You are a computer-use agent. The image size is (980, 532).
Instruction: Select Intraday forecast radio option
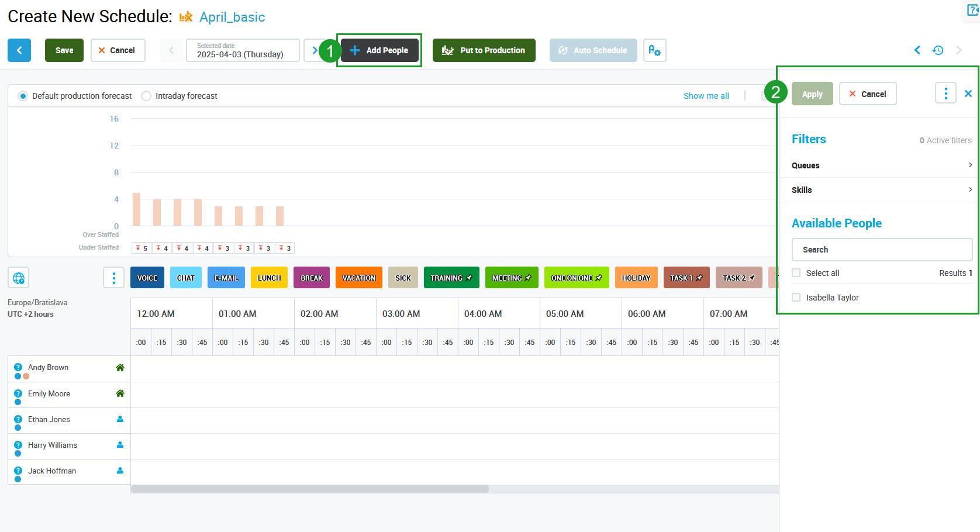[x=146, y=96]
